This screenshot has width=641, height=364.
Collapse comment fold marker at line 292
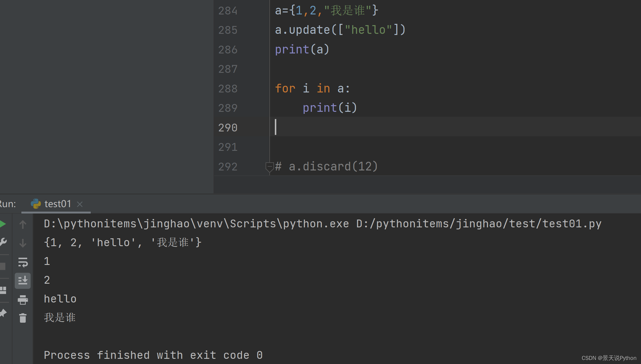click(x=269, y=167)
